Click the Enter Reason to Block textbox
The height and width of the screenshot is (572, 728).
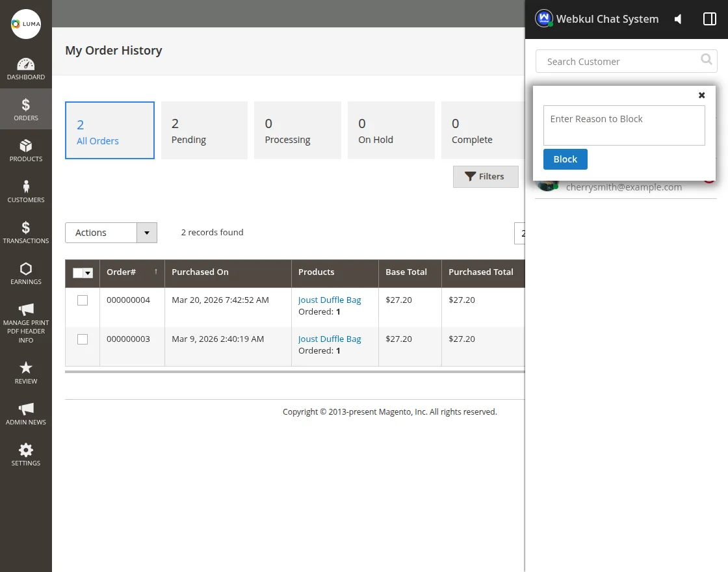pos(624,125)
